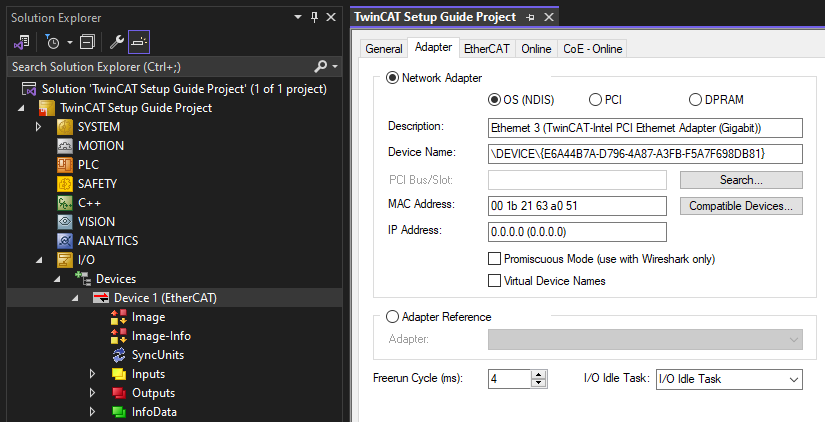Select the SAFETY icon
Viewport: 825px width, 422px height.
pos(65,184)
